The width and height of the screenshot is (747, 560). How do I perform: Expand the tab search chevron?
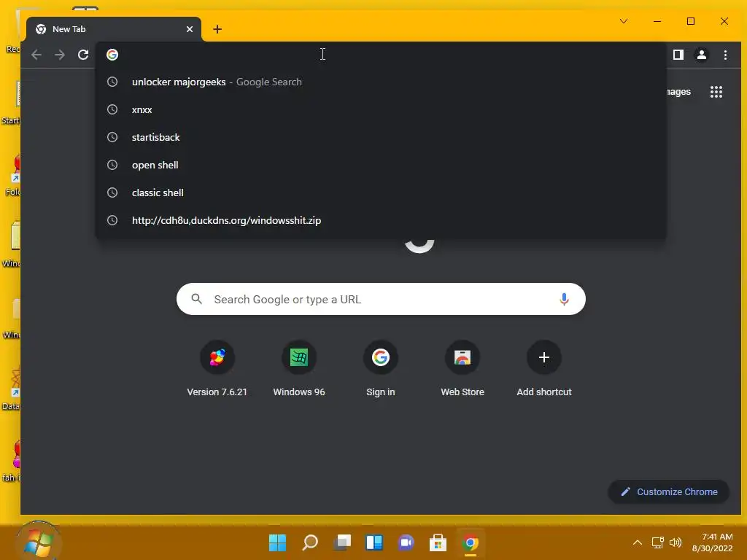click(x=624, y=21)
